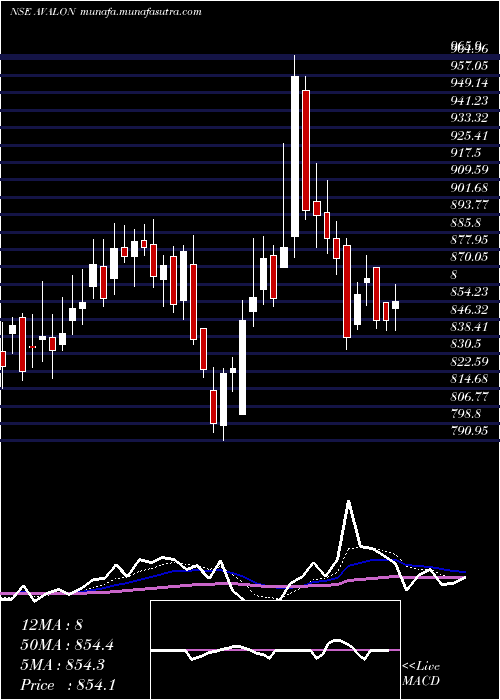Click the 885.8 price axis label

click(x=466, y=223)
